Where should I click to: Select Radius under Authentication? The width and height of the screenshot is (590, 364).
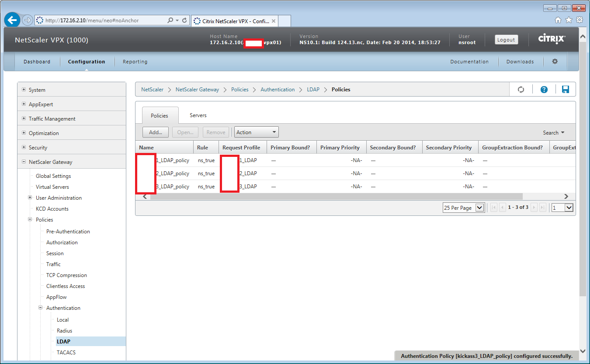(65, 331)
